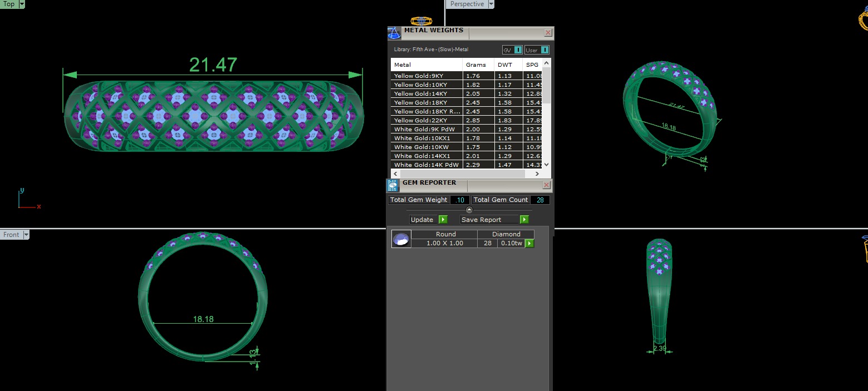This screenshot has width=868, height=391.
Task: Click the Total Gem Weight value field
Action: coord(460,200)
